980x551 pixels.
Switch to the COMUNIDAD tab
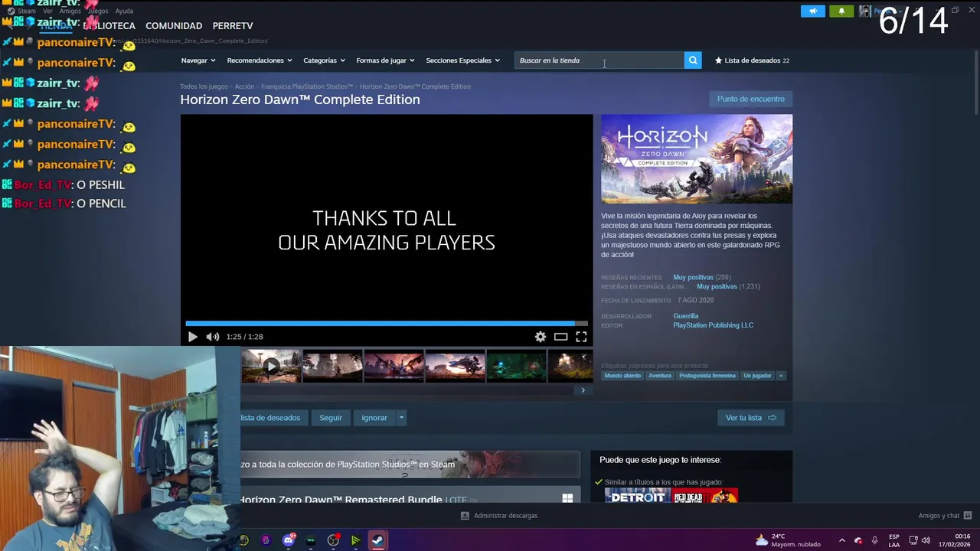pos(174,26)
